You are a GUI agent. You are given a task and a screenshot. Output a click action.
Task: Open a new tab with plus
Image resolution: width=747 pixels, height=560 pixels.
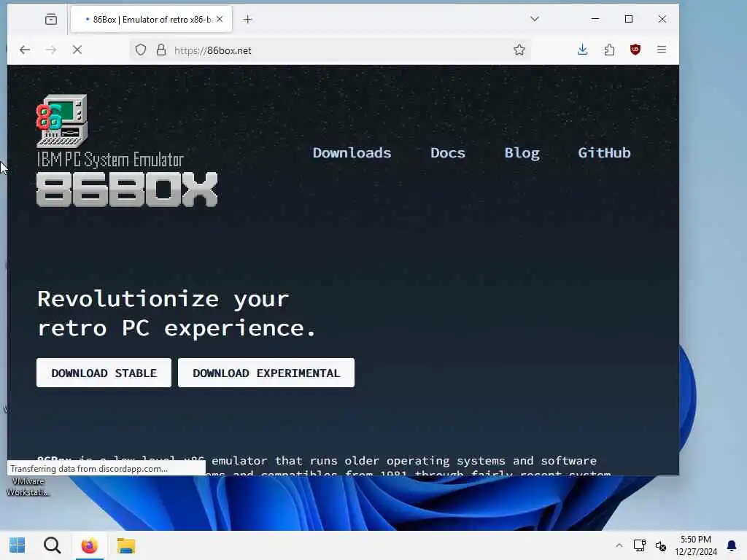pos(248,19)
